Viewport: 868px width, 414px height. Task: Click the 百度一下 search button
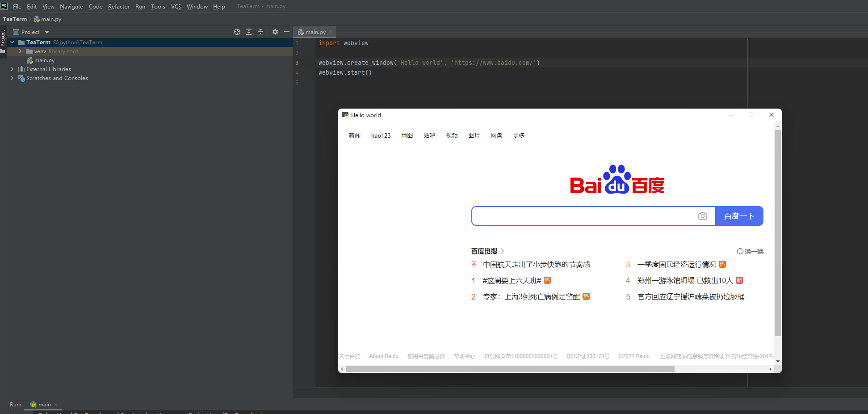(x=739, y=215)
